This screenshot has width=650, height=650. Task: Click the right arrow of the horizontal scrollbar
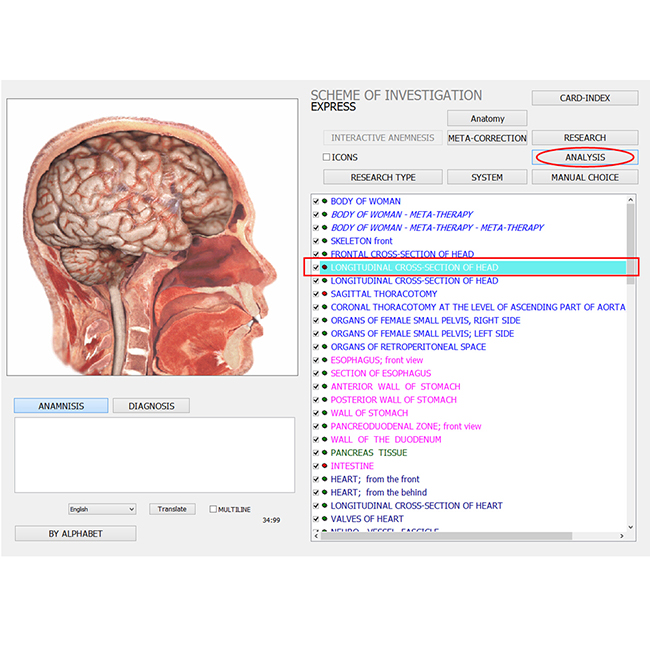tap(621, 536)
